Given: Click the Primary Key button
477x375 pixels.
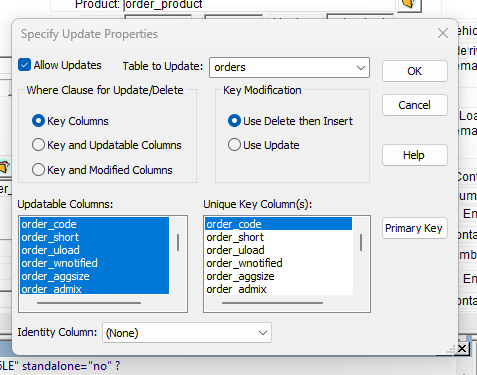Looking at the screenshot, I should pos(415,228).
